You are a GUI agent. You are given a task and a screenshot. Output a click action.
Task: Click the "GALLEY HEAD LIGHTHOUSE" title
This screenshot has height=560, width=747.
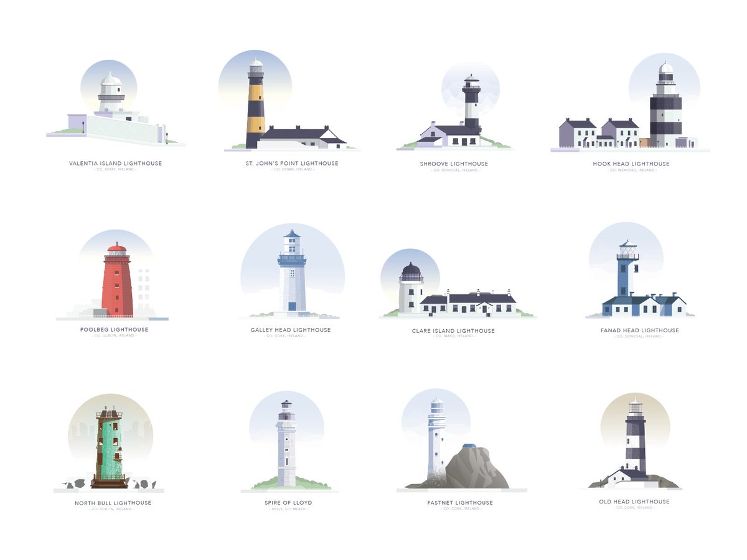tap(291, 330)
